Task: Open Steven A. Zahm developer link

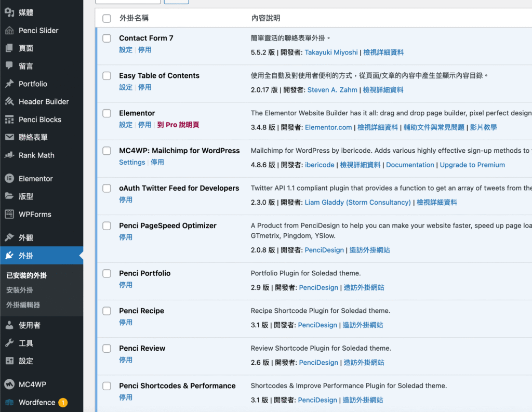Action: [x=332, y=90]
